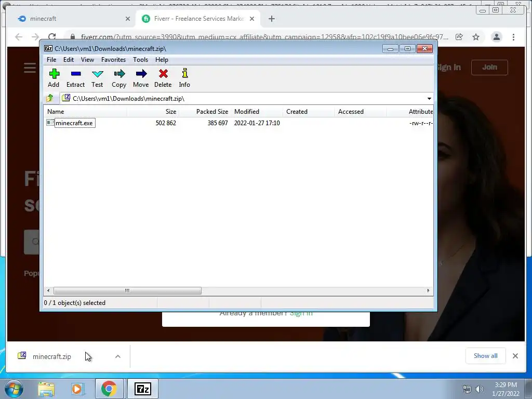Click '0 / 1 object(s) selected' status text

click(x=75, y=303)
